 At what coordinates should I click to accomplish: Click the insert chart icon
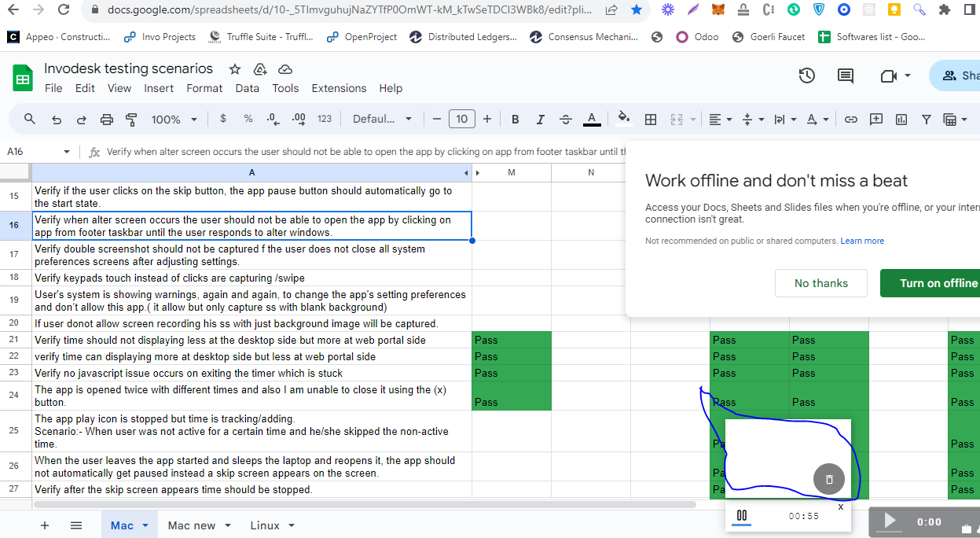[901, 120]
